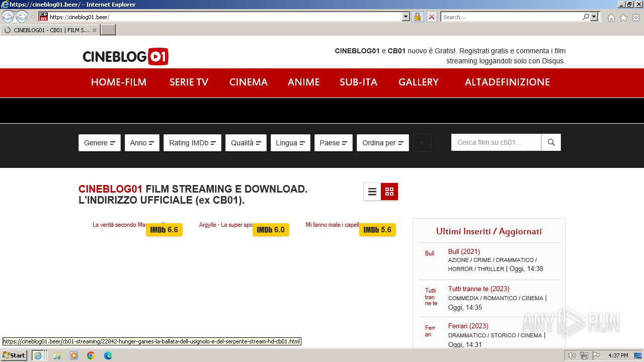Click the browser address bar URL field
The width and height of the screenshot is (644, 362).
(x=225, y=17)
